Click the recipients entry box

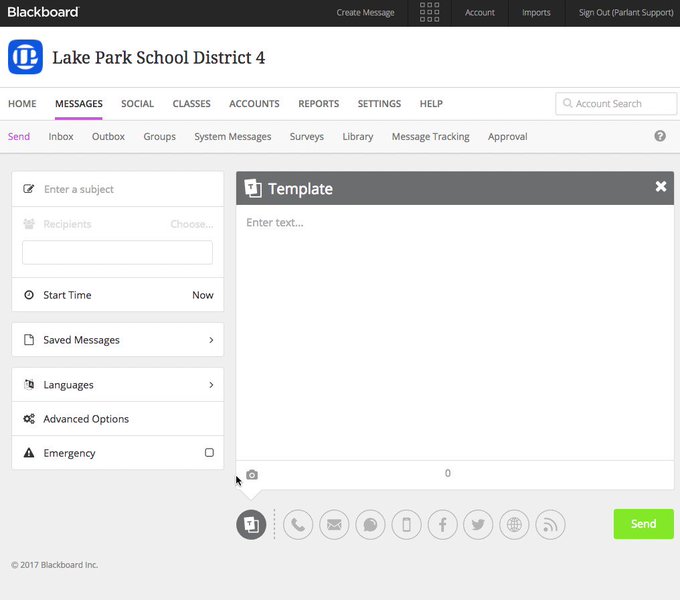(118, 252)
